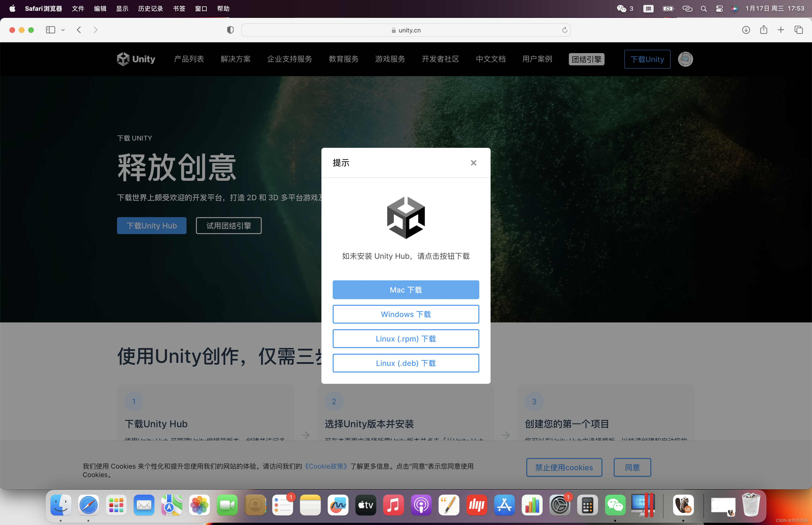Go forward with the Safari forward arrow
Screen dimensions: 812x525
point(95,30)
